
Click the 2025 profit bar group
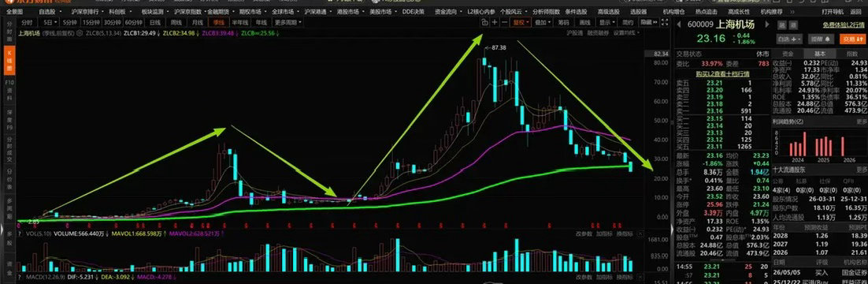click(x=824, y=146)
